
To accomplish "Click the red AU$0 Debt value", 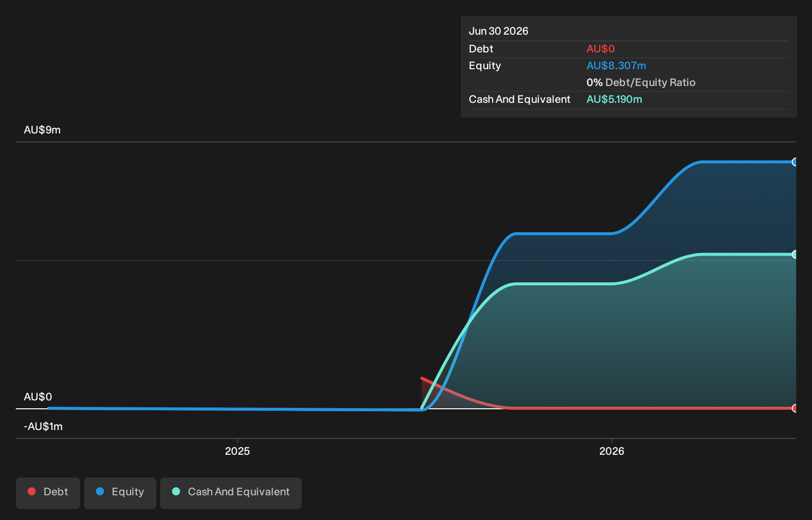I will pyautogui.click(x=600, y=49).
